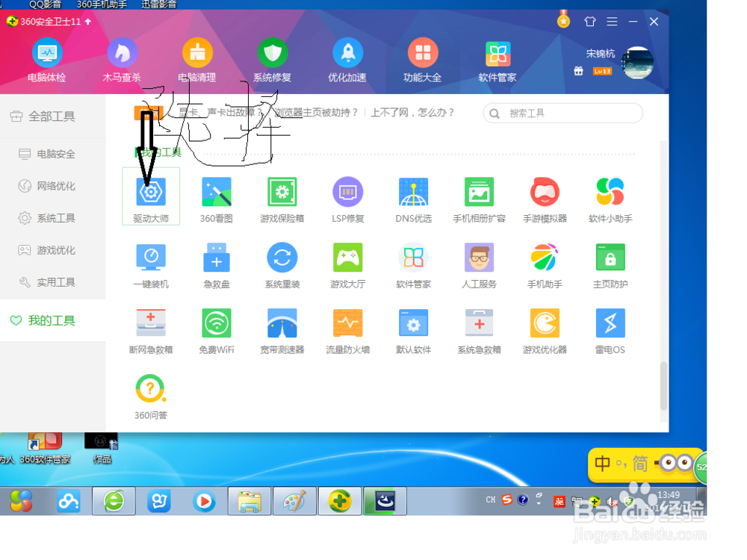
Task: Open 软件管家 in the top navigation
Action: (498, 60)
